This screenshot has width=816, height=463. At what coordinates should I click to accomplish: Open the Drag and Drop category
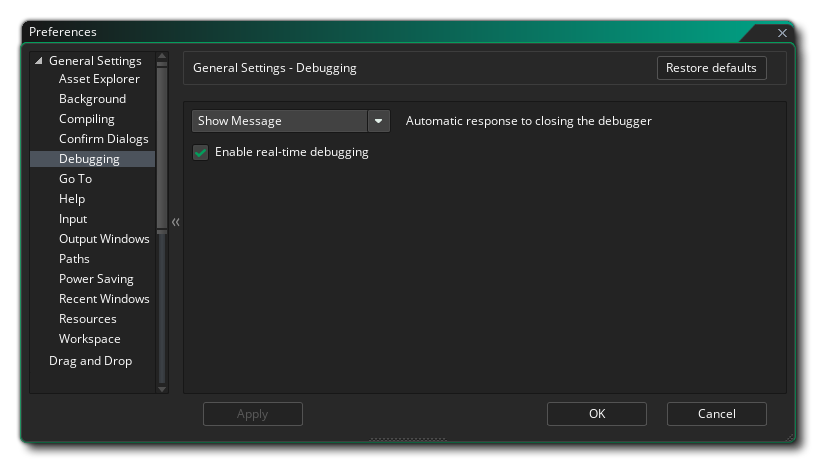click(90, 361)
